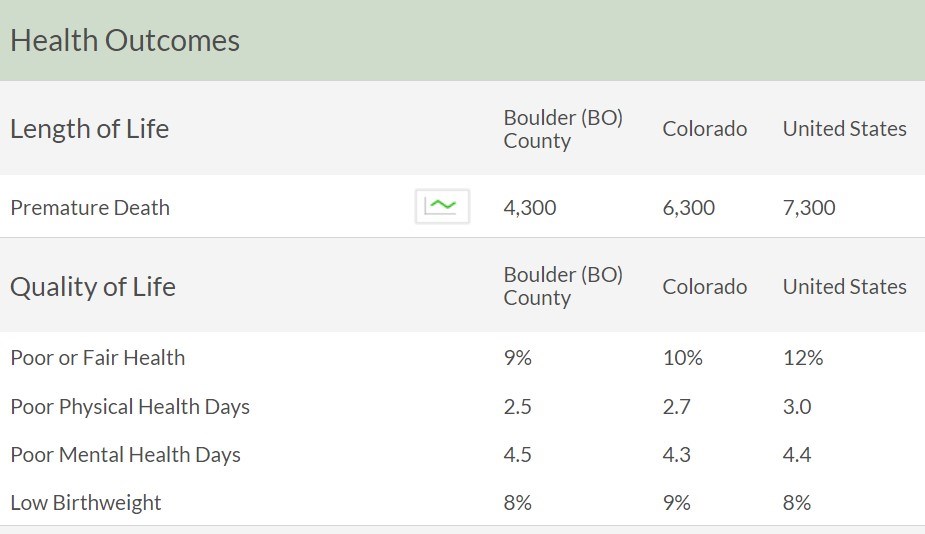Select Boulder poor mental health days 4.5
The width and height of the screenshot is (925, 534).
pos(517,455)
